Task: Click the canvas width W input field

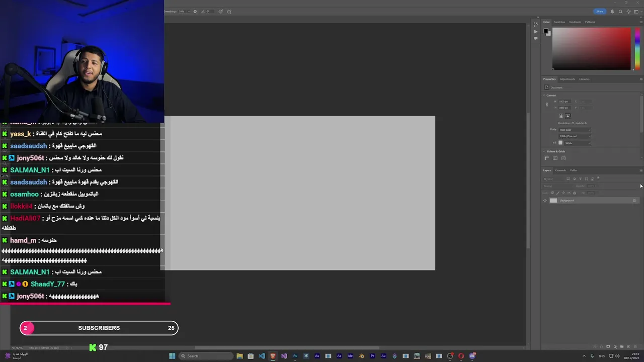Action: coord(565,102)
